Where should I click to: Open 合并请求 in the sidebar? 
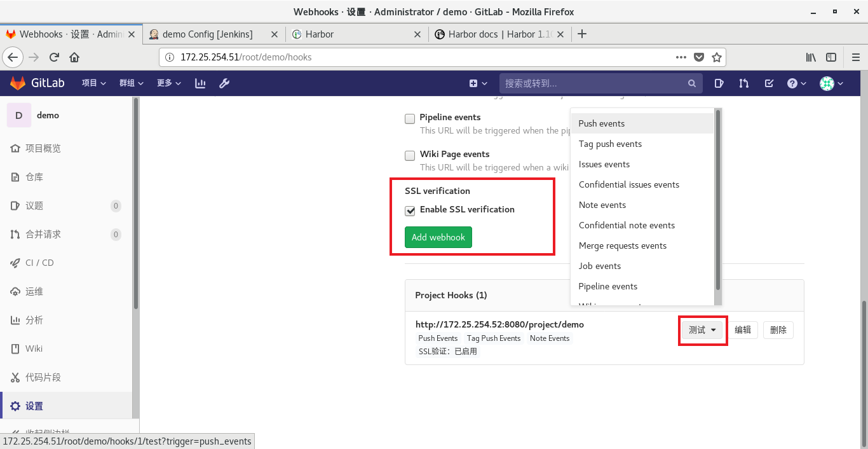[x=43, y=234]
